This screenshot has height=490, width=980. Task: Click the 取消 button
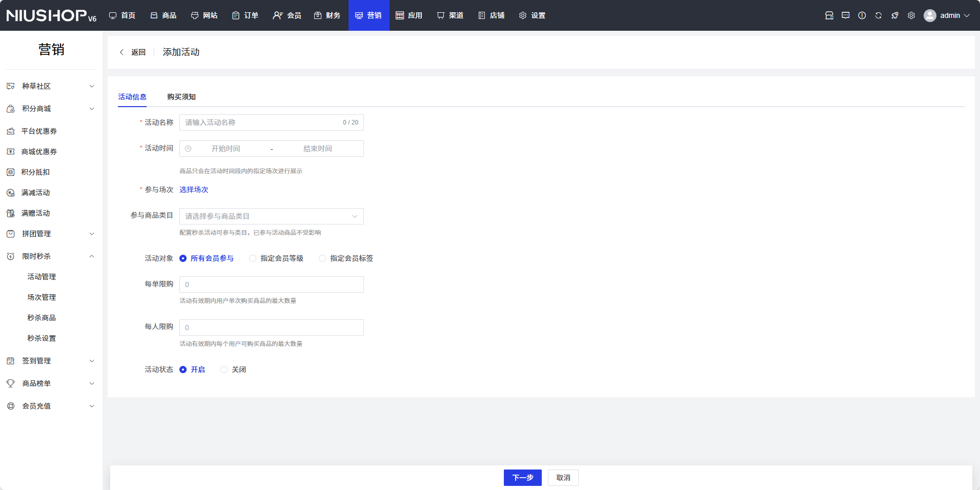[x=563, y=478]
